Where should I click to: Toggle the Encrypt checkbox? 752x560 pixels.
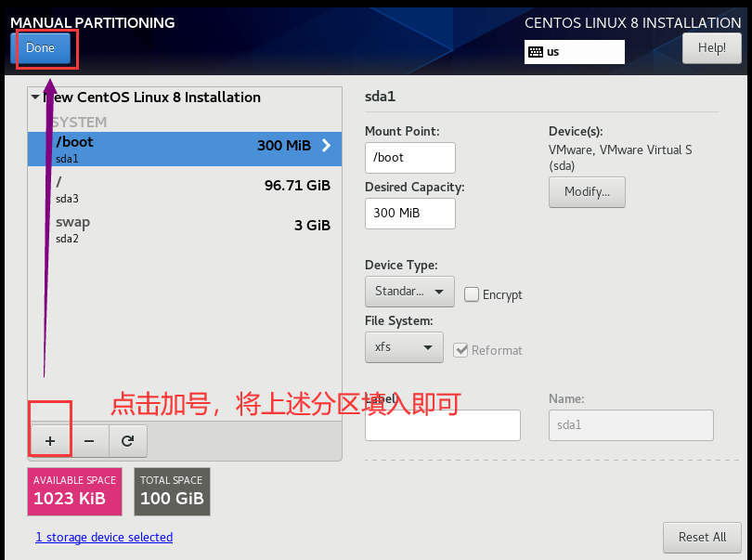click(x=472, y=294)
